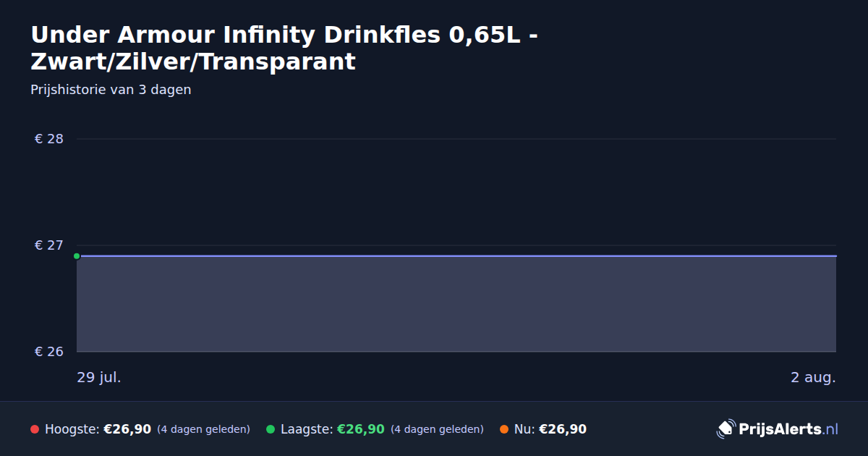
Task: Click the orange Nu legend dot
Action: [x=504, y=429]
